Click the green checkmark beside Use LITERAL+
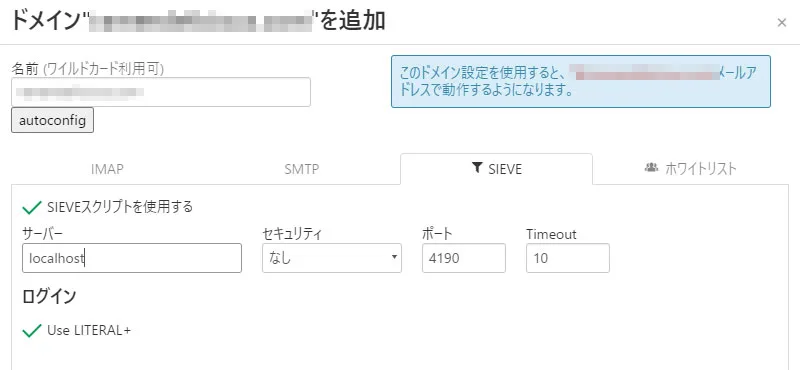Screen dimensions: 800x370 pos(32,331)
